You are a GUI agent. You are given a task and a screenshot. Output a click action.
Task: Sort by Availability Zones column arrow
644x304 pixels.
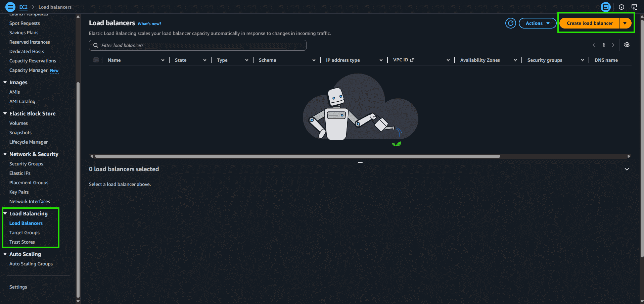coord(515,60)
